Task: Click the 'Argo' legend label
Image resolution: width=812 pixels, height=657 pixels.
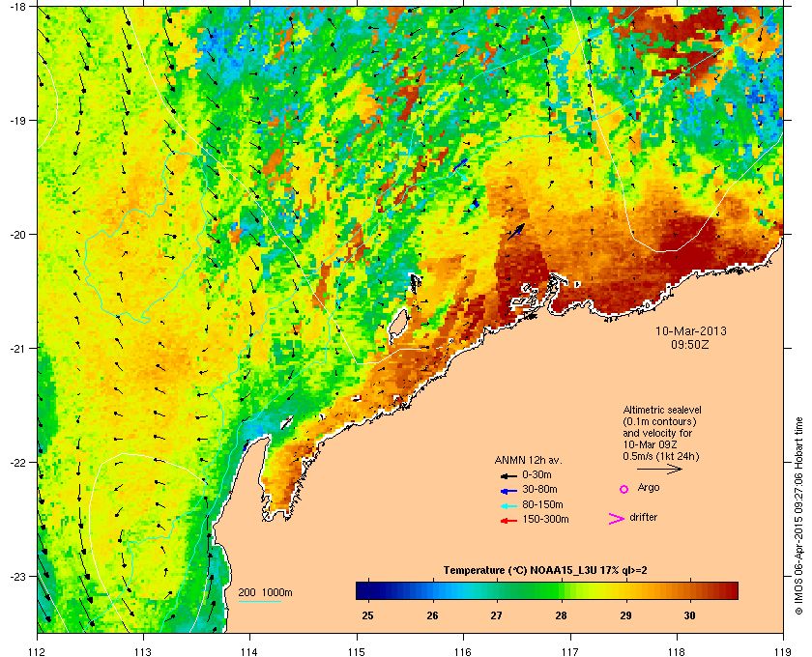Action: pyautogui.click(x=649, y=488)
